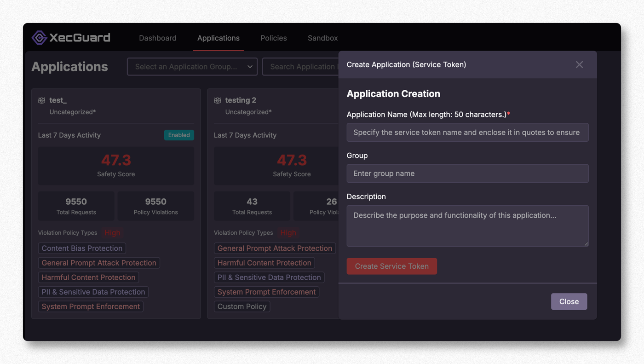Go to the Policies tab
The width and height of the screenshot is (644, 364).
(274, 38)
